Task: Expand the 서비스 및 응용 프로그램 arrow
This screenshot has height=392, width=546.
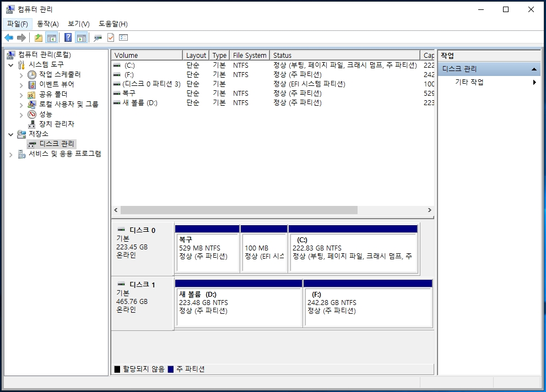Action: (11, 155)
